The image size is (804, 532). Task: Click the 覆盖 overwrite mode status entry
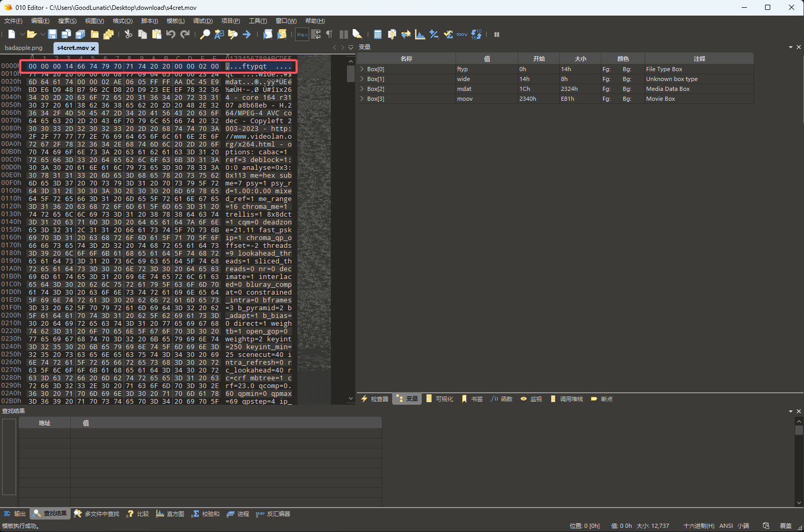(x=786, y=526)
